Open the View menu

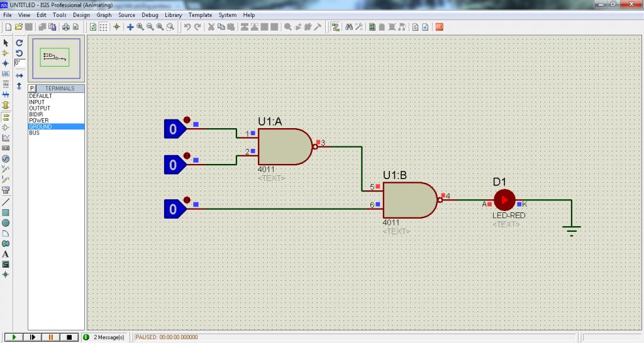click(x=24, y=15)
